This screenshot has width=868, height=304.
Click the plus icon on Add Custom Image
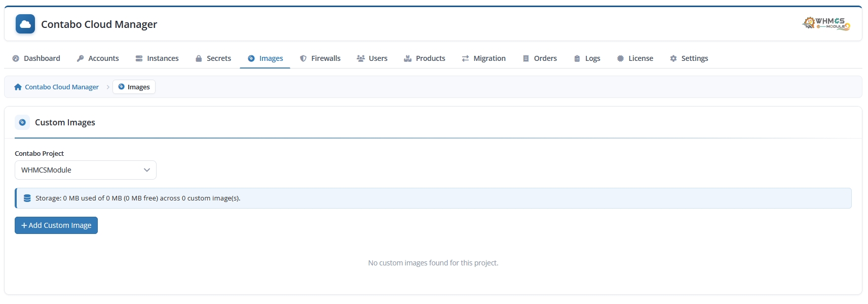pos(24,225)
